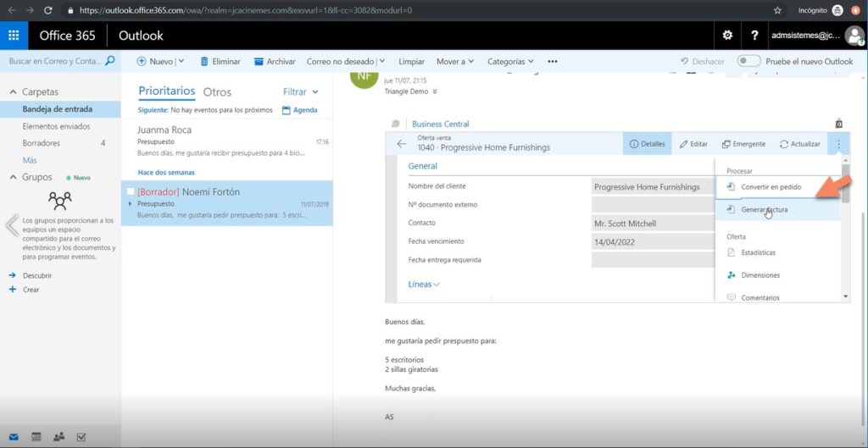The height and width of the screenshot is (448, 868).
Task: Collapse the Carpetas folder section
Action: [x=13, y=91]
